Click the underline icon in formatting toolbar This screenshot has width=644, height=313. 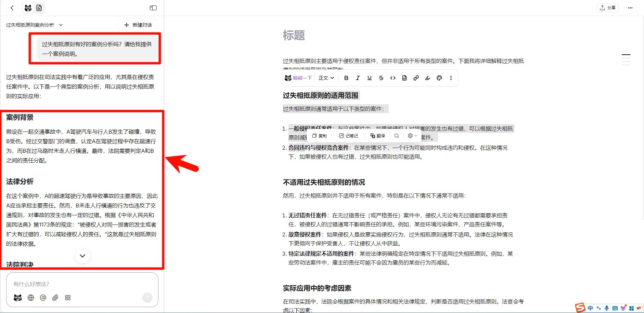[369, 78]
